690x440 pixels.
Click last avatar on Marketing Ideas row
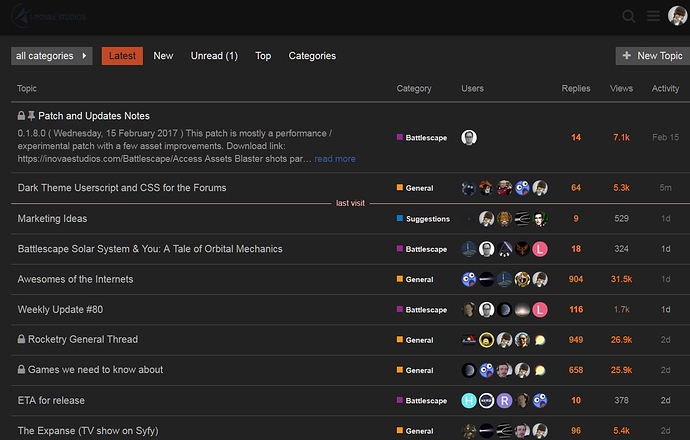click(x=540, y=219)
